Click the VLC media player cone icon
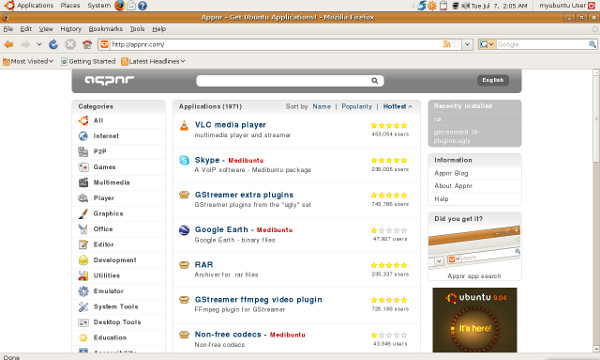Image resolution: width=600 pixels, height=360 pixels. coord(184,125)
